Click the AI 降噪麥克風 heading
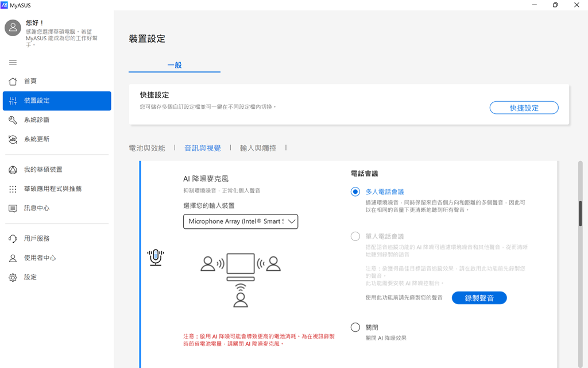Screen dimensions: 588x368 coord(206,179)
